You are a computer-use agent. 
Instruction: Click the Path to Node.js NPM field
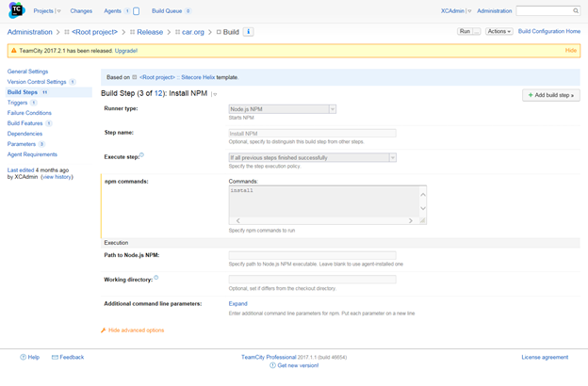pos(312,255)
